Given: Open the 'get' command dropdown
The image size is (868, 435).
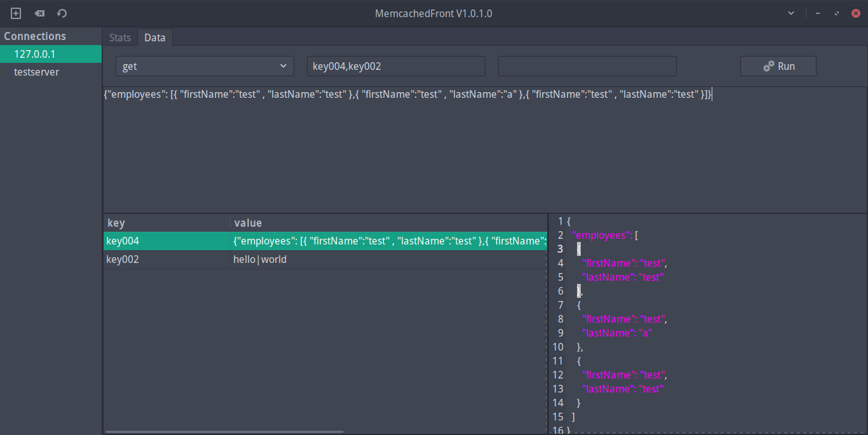Looking at the screenshot, I should tap(205, 66).
